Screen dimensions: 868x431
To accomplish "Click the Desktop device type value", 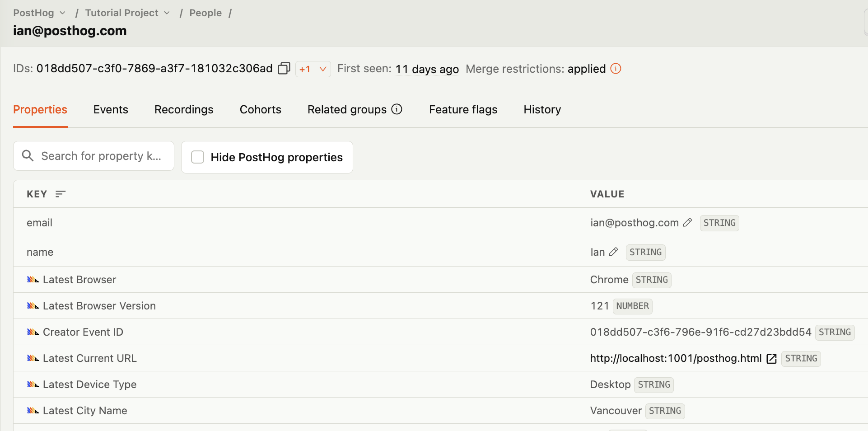I will coord(611,384).
